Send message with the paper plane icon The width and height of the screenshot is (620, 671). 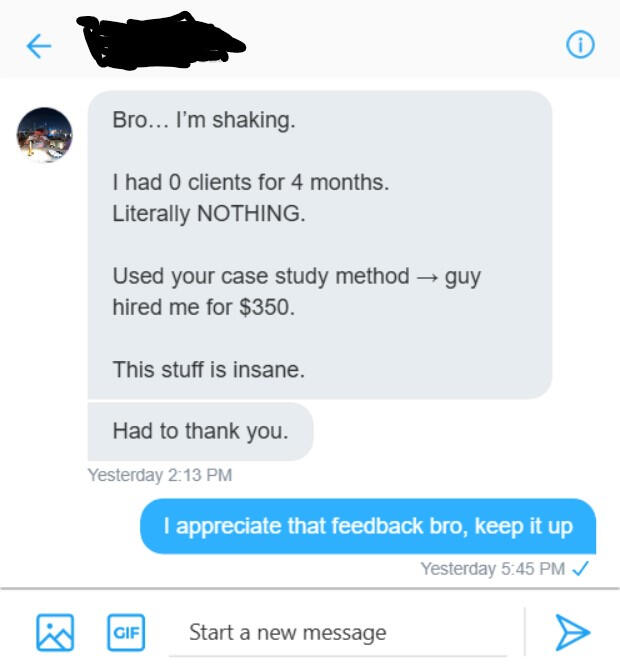click(x=573, y=632)
